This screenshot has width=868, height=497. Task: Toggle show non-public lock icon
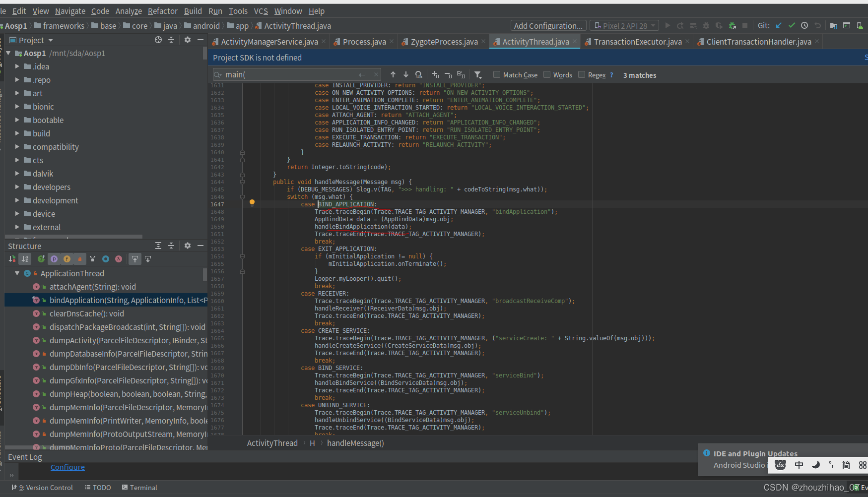(80, 259)
